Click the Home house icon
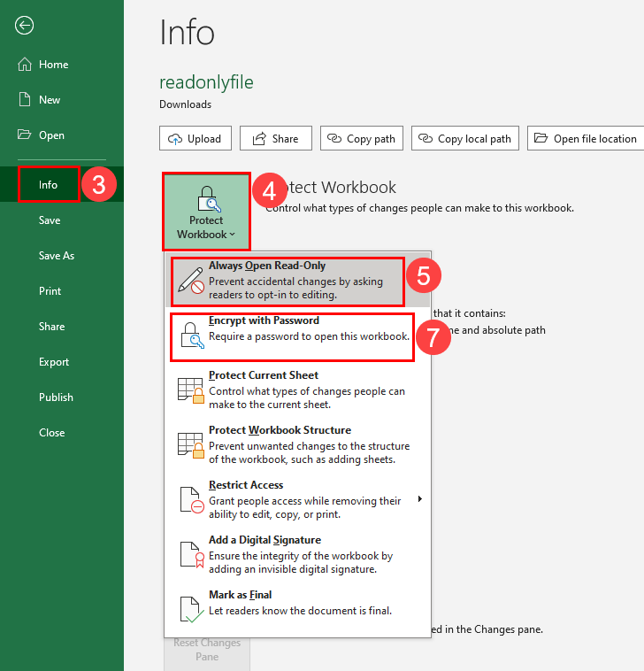Screen dimensions: 644x671 [x=25, y=65]
